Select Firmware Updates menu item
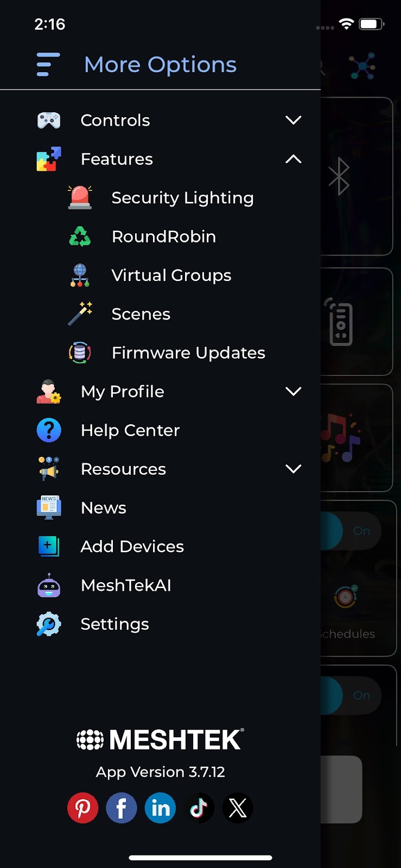This screenshot has height=868, width=401. [x=188, y=353]
